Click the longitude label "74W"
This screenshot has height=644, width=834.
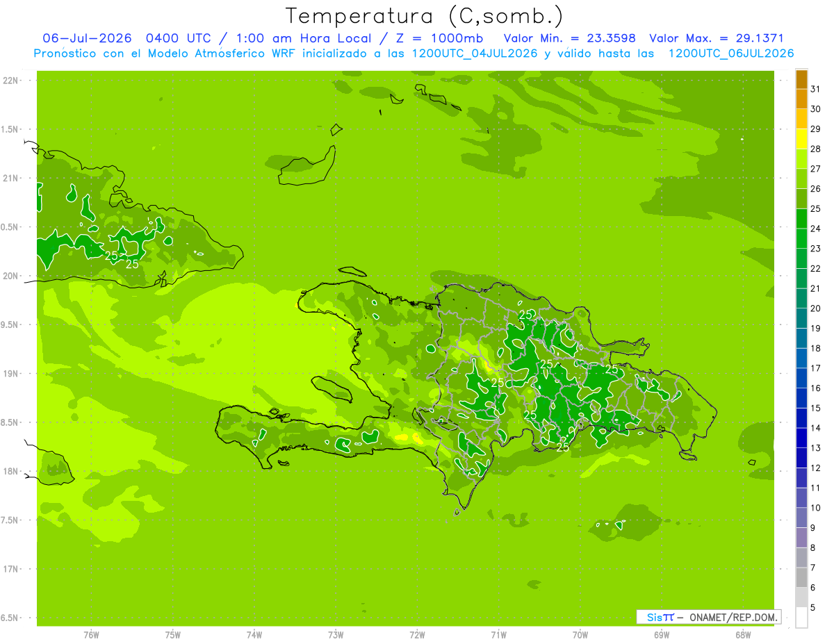(x=254, y=634)
